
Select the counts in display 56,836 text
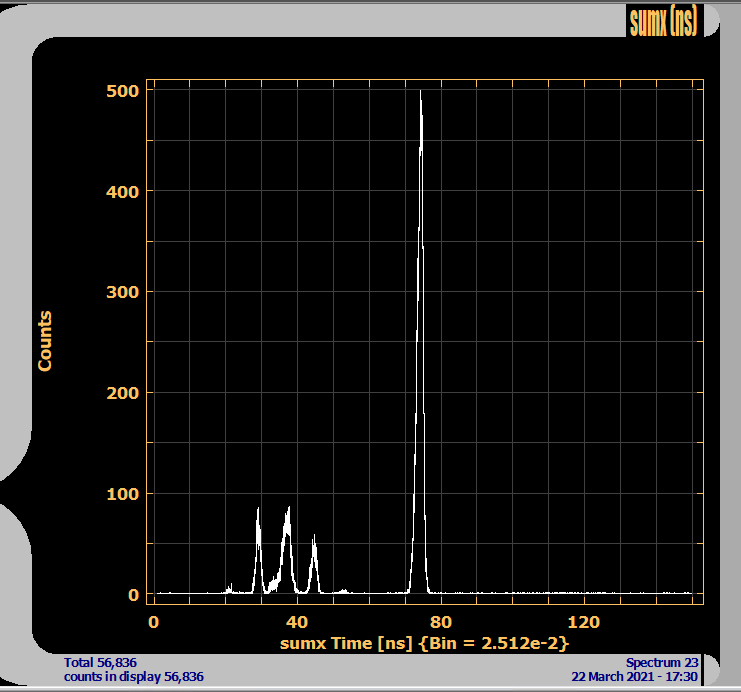click(x=134, y=677)
